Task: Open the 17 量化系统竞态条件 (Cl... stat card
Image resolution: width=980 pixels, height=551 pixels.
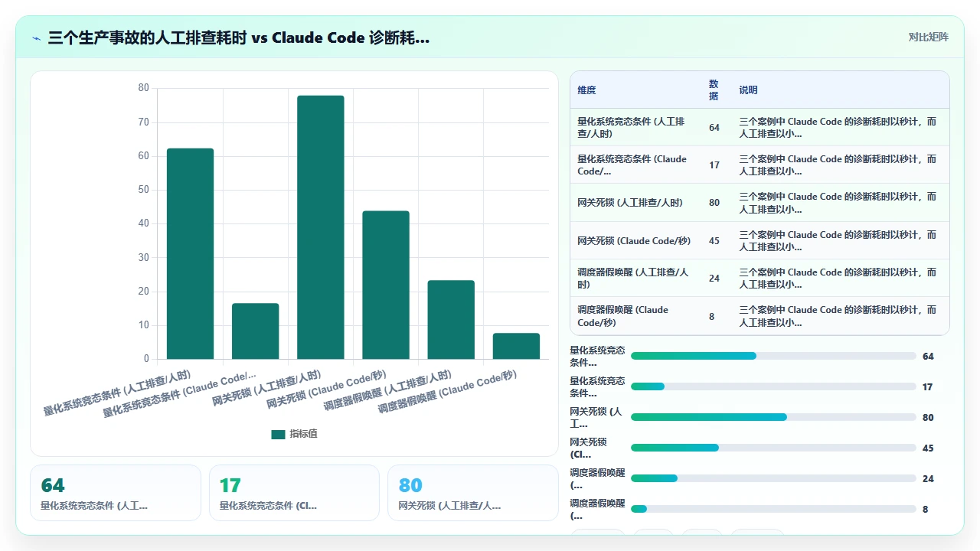Action: click(x=294, y=493)
